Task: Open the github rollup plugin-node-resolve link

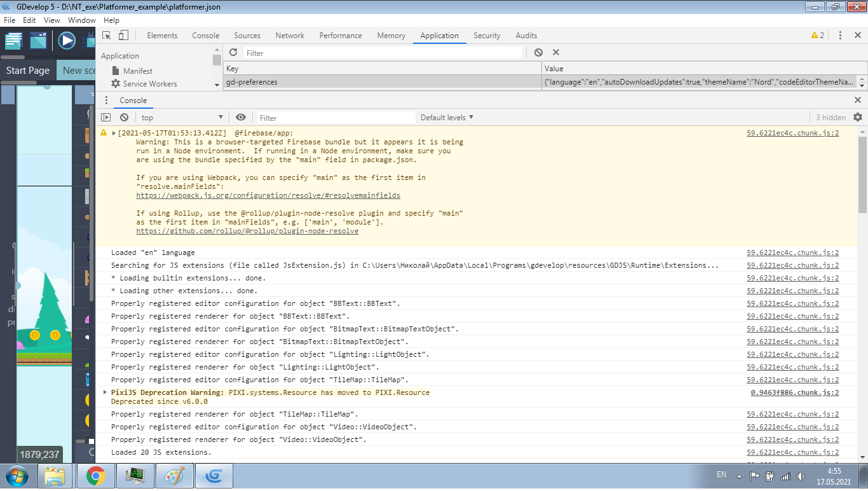Action: coord(247,232)
